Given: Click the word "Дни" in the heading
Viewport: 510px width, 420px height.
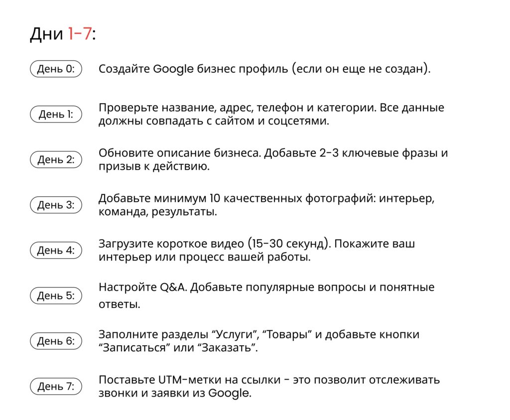Looking at the screenshot, I should click(x=47, y=34).
